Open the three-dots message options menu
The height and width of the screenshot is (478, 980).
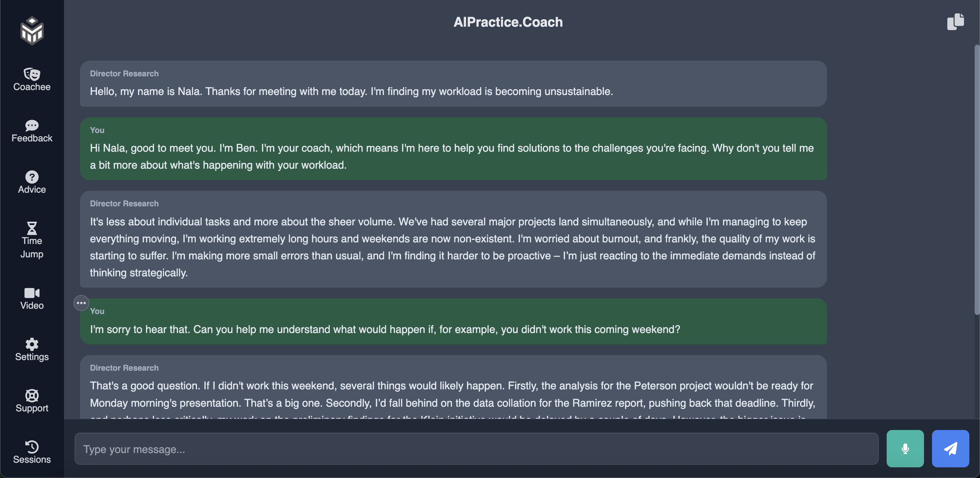pyautogui.click(x=81, y=303)
